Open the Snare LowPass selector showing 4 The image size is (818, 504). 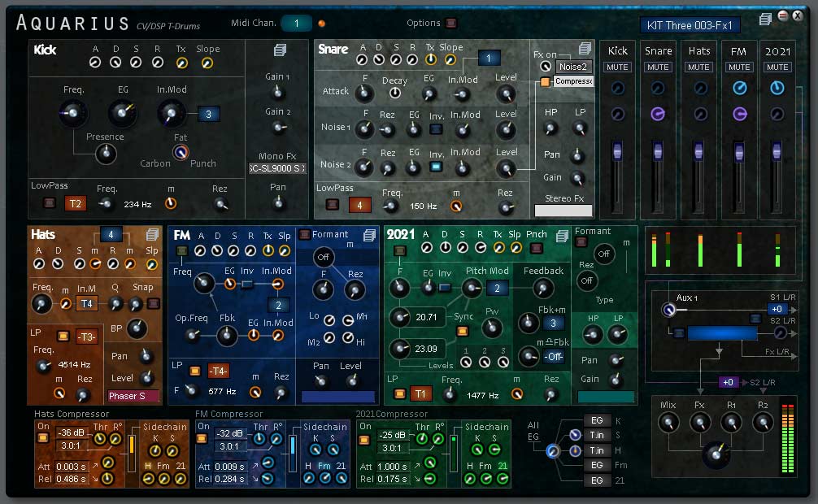(x=359, y=205)
